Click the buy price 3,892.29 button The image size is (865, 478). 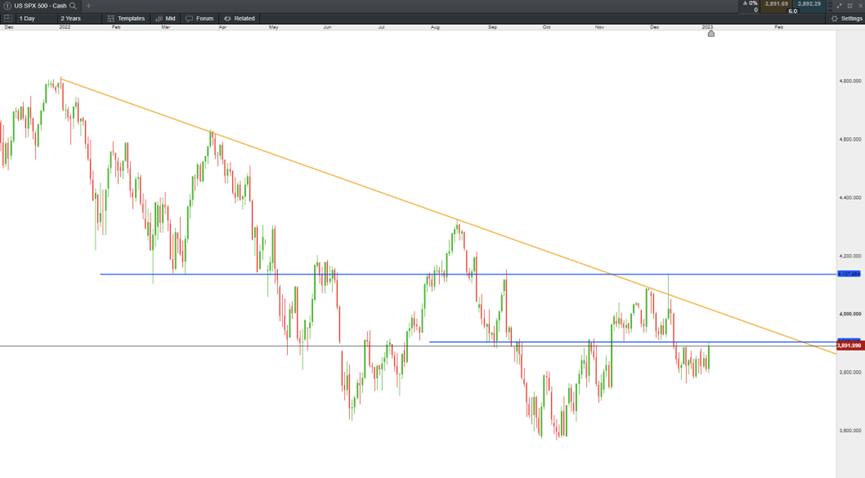click(809, 4)
